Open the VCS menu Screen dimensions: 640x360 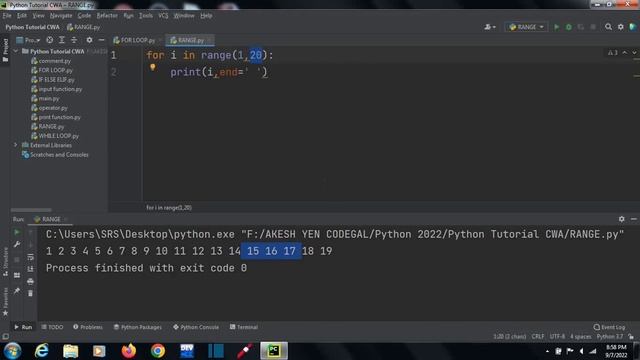163,16
